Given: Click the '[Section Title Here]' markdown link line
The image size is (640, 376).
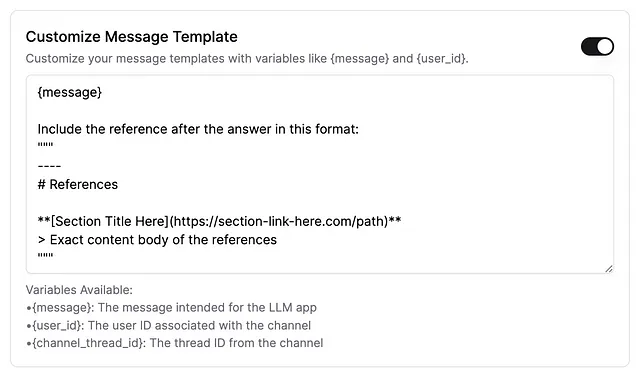Looking at the screenshot, I should click(x=219, y=221).
